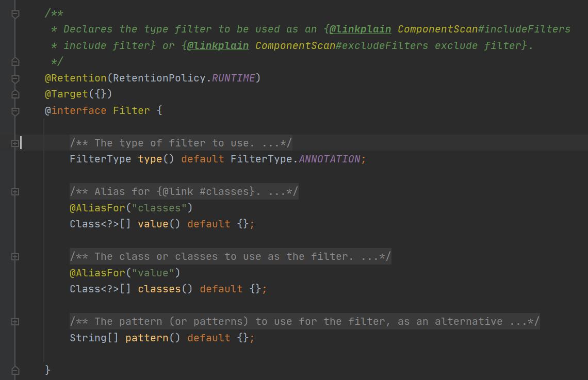Collapse the class Javadoc comment fold marker

coord(15,14)
